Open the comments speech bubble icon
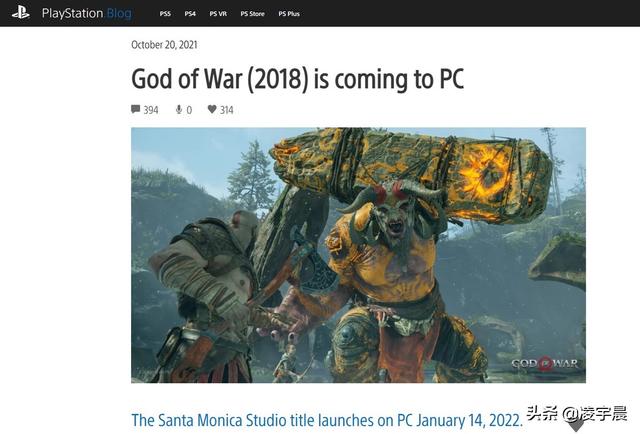The height and width of the screenshot is (434, 640). 136,109
